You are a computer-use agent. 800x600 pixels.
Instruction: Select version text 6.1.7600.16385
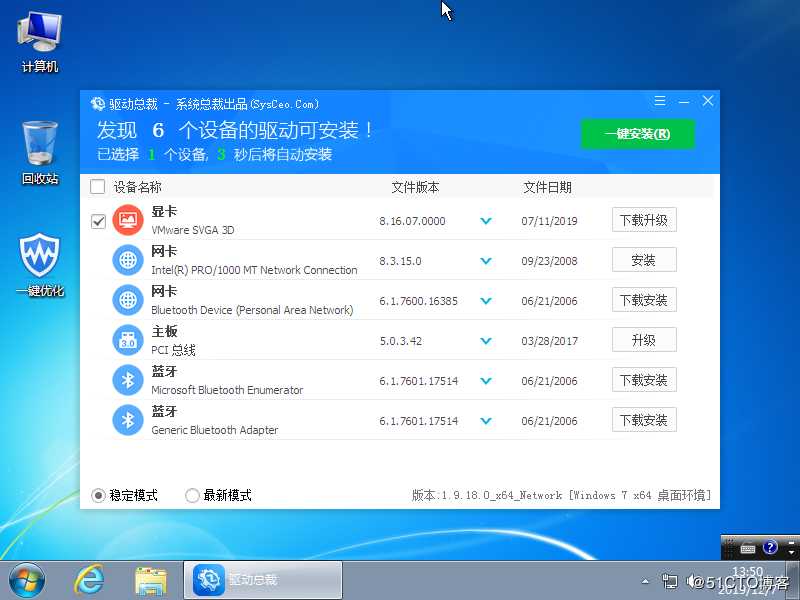click(x=418, y=301)
